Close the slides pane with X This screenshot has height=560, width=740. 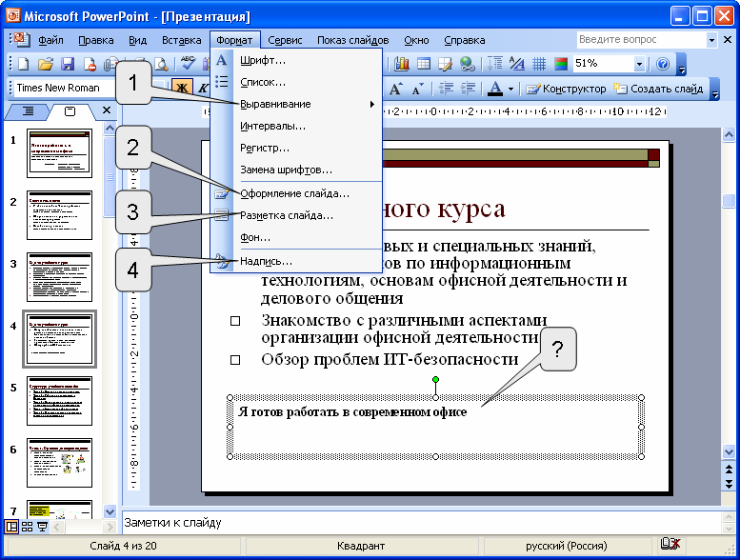click(107, 110)
